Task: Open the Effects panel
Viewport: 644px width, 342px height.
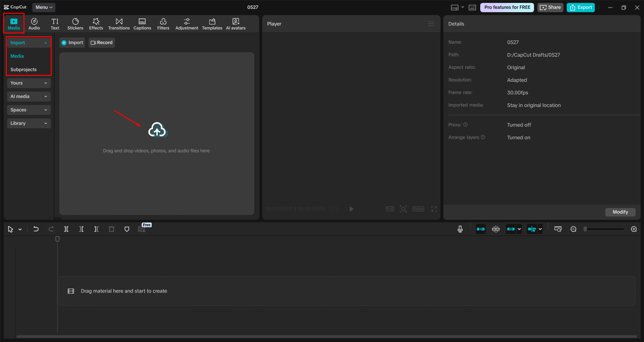Action: 96,23
